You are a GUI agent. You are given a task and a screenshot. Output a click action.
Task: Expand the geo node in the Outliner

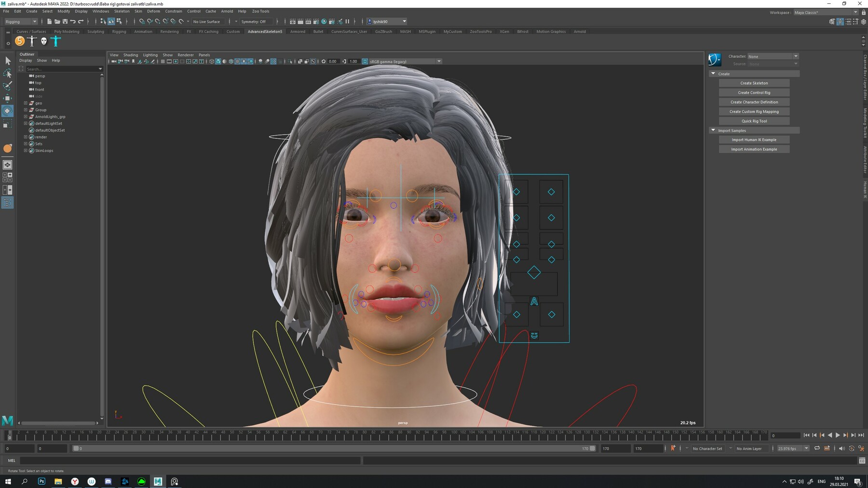tap(25, 103)
